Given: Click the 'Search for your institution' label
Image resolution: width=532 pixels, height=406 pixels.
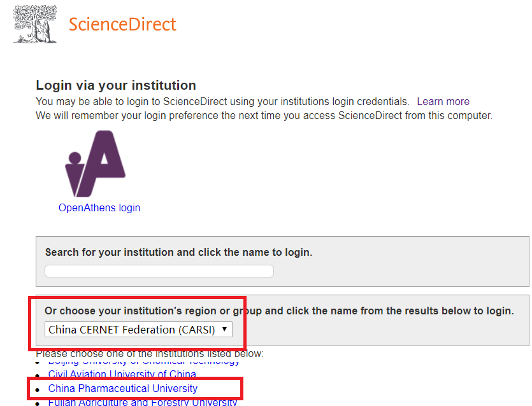Looking at the screenshot, I should click(178, 252).
